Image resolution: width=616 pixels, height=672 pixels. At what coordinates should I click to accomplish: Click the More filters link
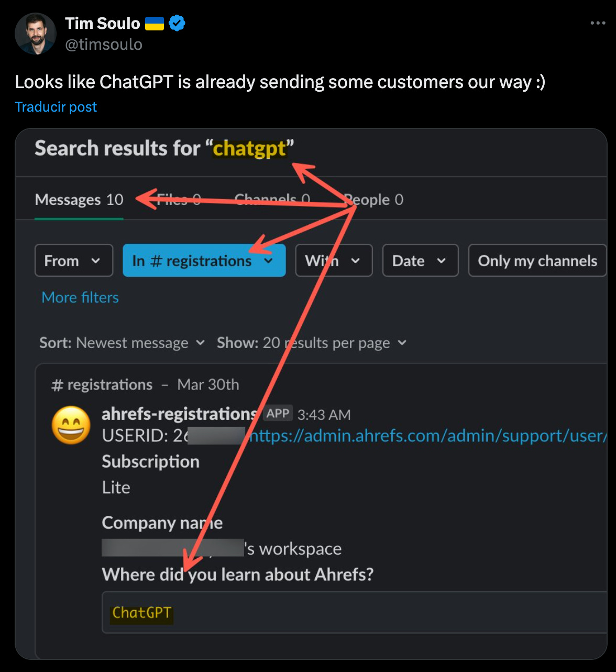click(80, 297)
